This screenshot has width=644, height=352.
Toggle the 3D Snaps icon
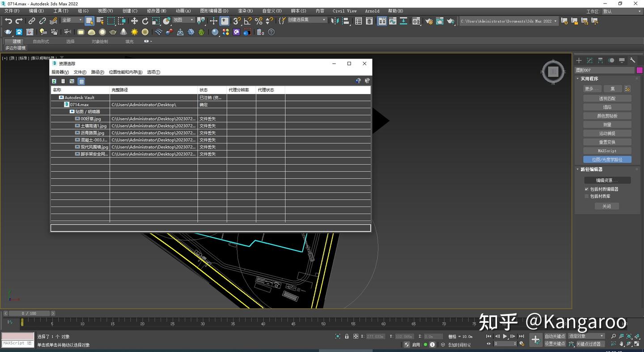point(237,21)
